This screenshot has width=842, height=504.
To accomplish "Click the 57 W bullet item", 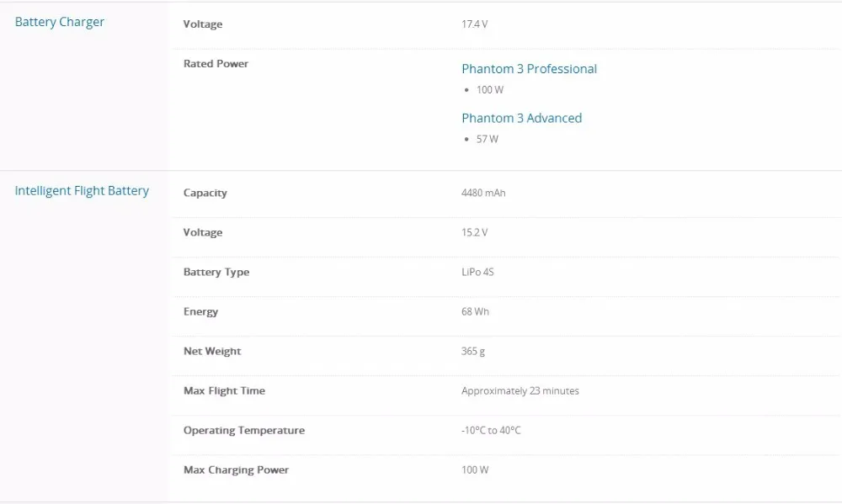I will pyautogui.click(x=487, y=139).
